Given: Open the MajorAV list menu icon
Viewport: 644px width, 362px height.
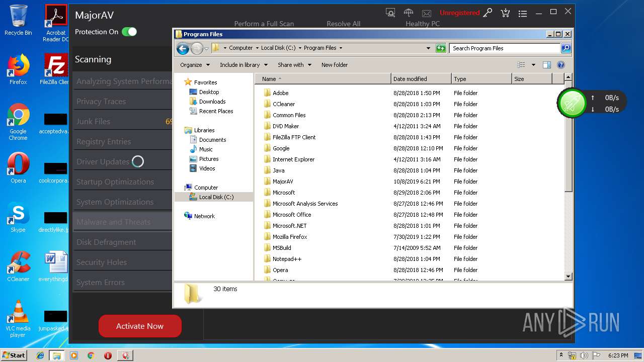Looking at the screenshot, I should [523, 14].
